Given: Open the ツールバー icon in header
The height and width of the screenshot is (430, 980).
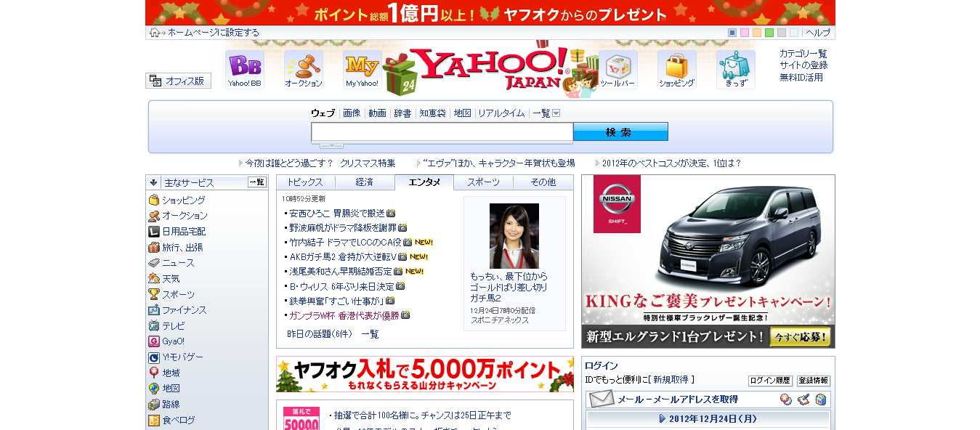Looking at the screenshot, I should (618, 69).
